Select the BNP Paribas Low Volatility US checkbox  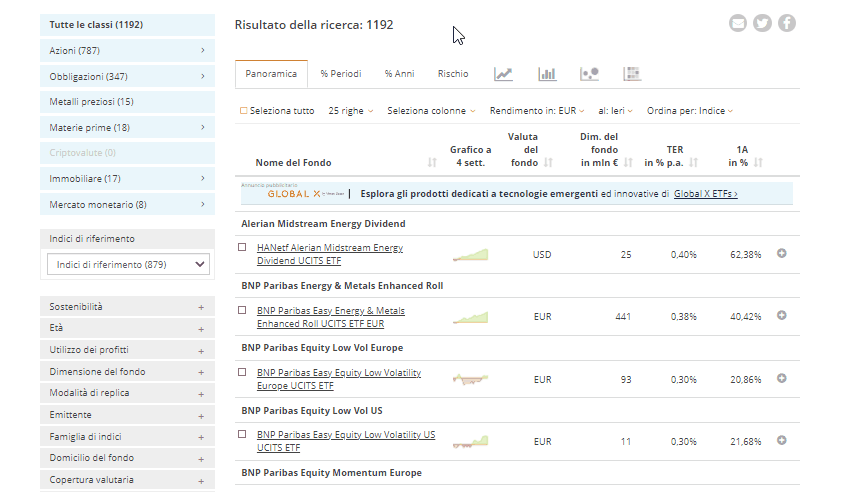[242, 434]
